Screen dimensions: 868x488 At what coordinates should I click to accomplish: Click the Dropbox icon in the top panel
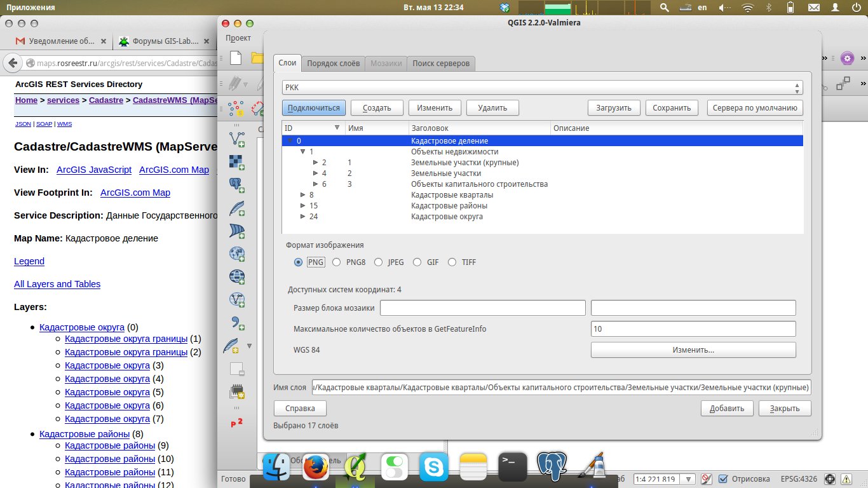pos(505,8)
